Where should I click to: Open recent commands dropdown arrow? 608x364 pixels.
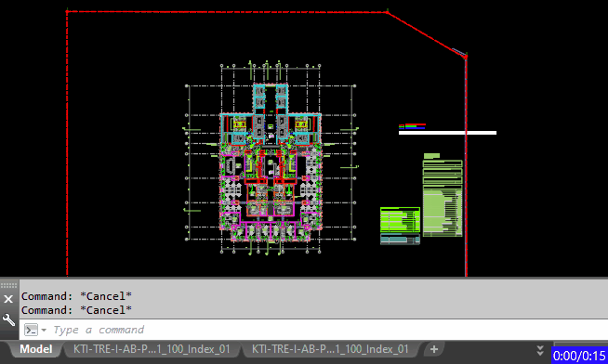pos(44,330)
